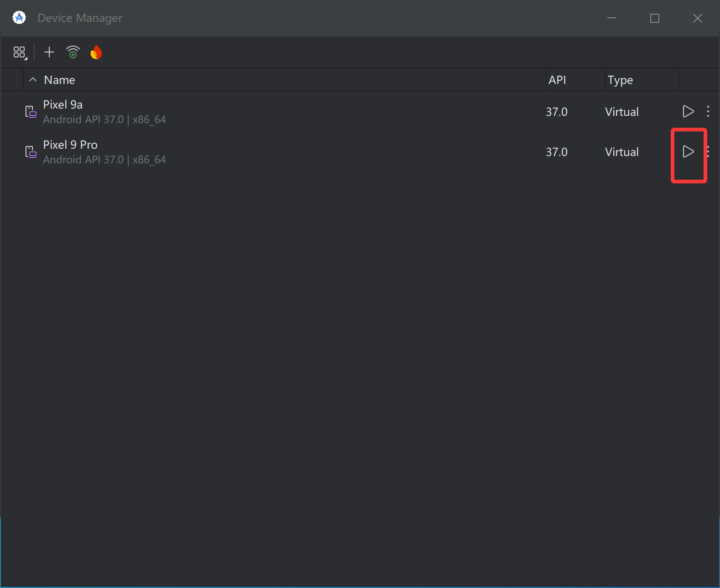Click the Virtual type cell for Pixel 9 Pro

tap(622, 152)
